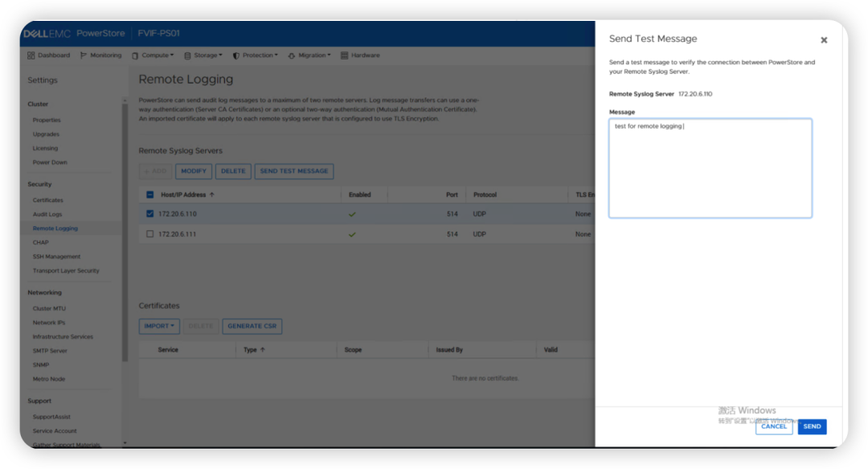This screenshot has height=469, width=868.
Task: Open SSH Management settings
Action: click(x=56, y=257)
